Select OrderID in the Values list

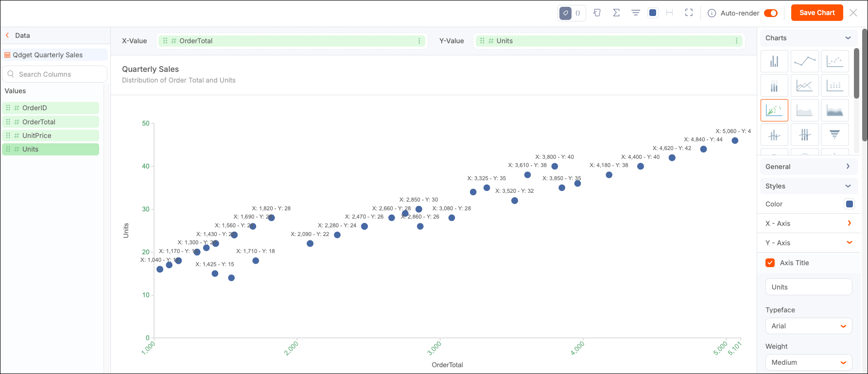[51, 108]
